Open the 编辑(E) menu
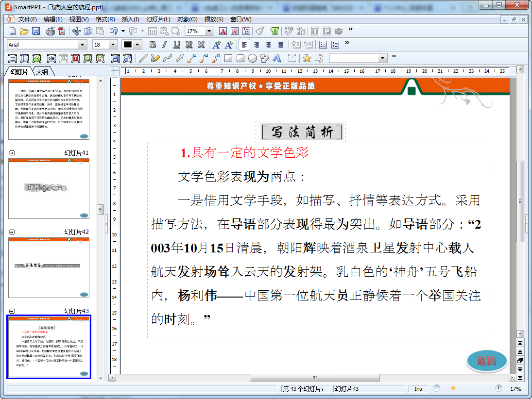This screenshot has height=399, width=532. [x=53, y=19]
